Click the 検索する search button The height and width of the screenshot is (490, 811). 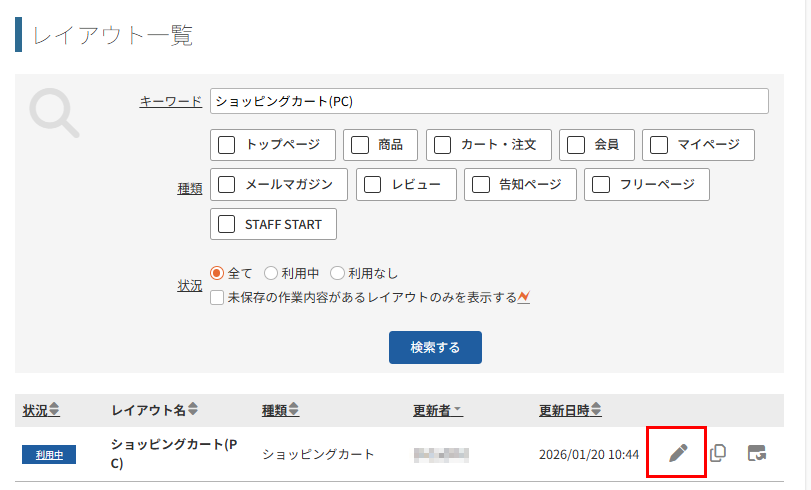(x=435, y=347)
